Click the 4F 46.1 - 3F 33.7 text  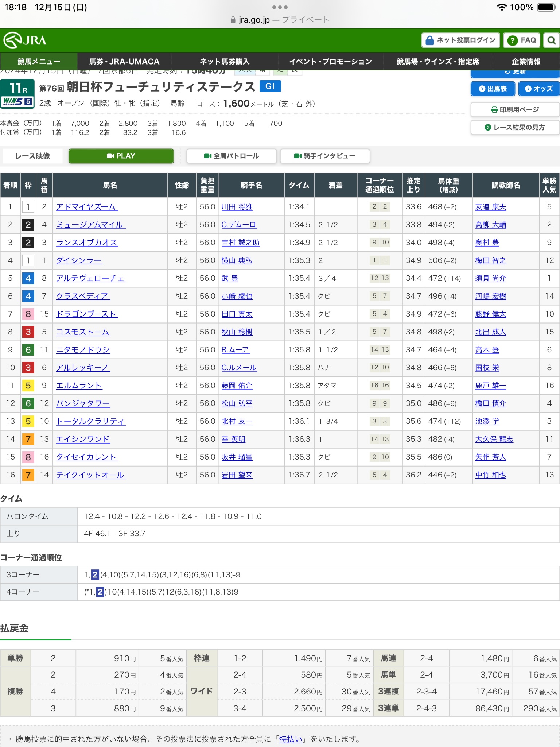pyautogui.click(x=114, y=534)
